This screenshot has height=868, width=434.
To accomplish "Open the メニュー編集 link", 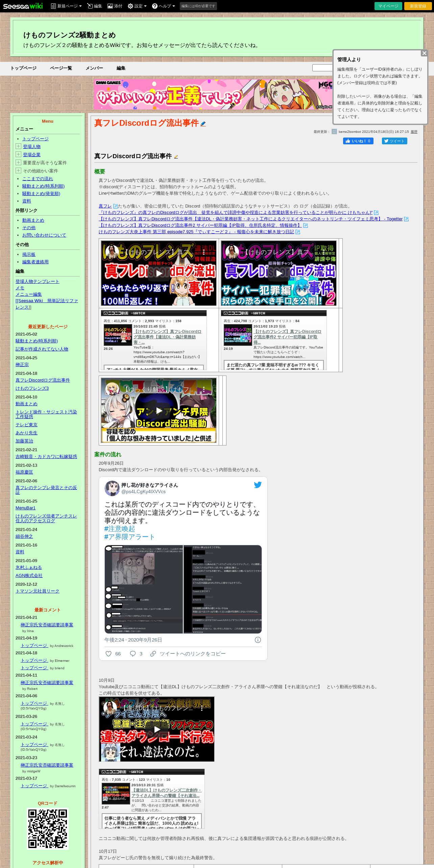I will tap(29, 294).
